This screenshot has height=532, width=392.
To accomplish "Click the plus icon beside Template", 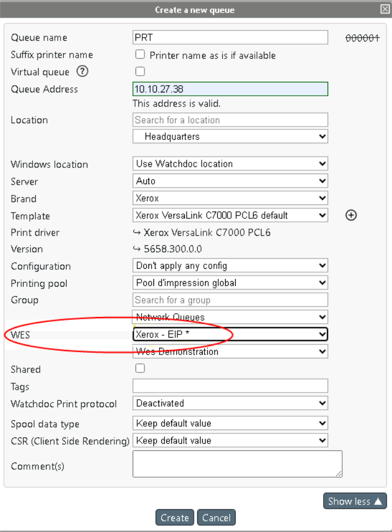I will (351, 215).
